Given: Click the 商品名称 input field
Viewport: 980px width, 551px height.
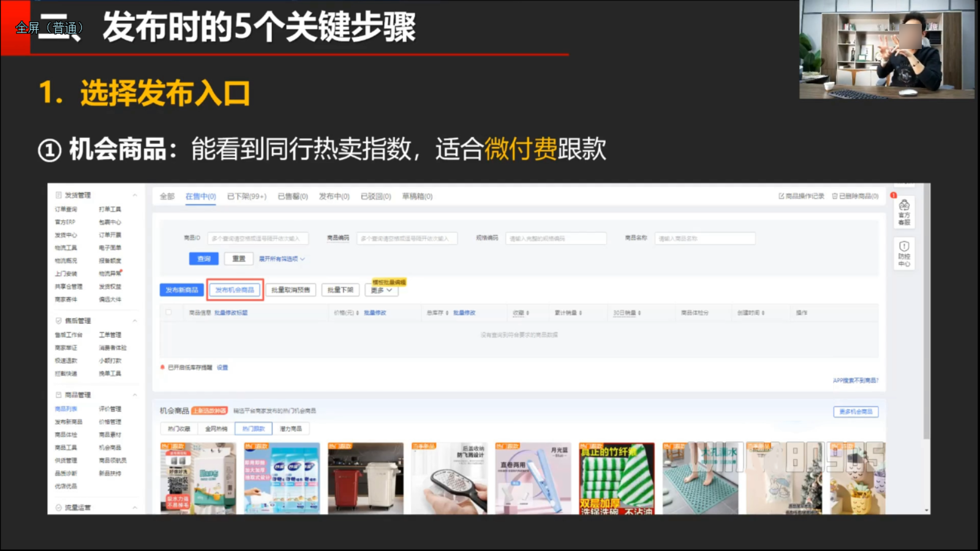Looking at the screenshot, I should pyautogui.click(x=704, y=238).
